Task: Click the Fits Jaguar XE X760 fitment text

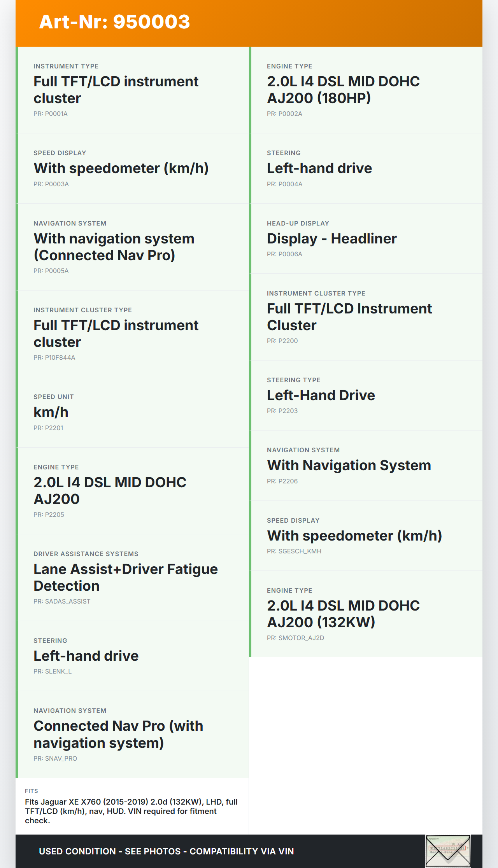Action: (132, 811)
